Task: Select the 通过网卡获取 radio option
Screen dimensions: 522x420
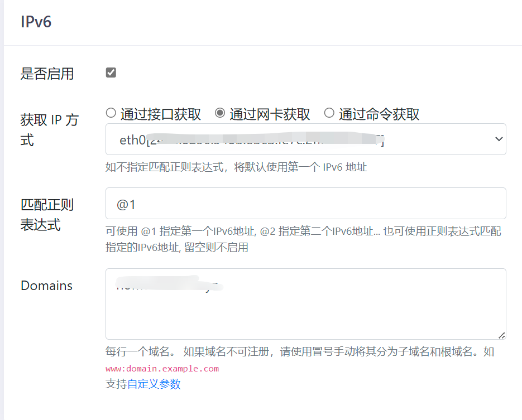Action: pyautogui.click(x=220, y=113)
